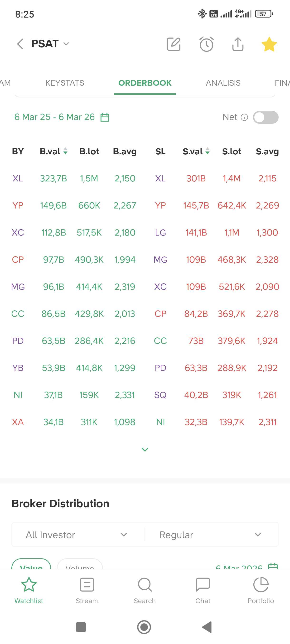Viewport: 290px width, 644px height.
Task: Go to the Portfolio section
Action: click(261, 590)
